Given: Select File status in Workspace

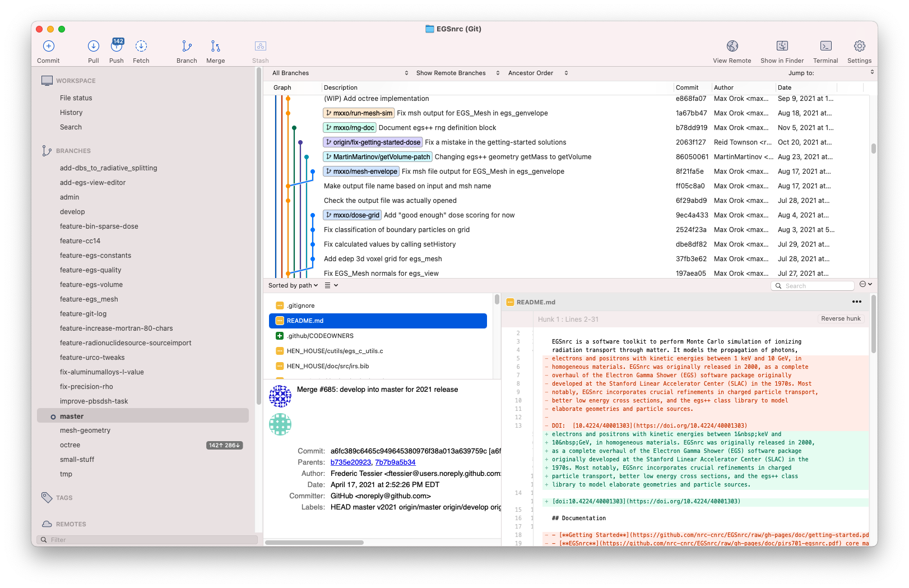Looking at the screenshot, I should point(76,98).
